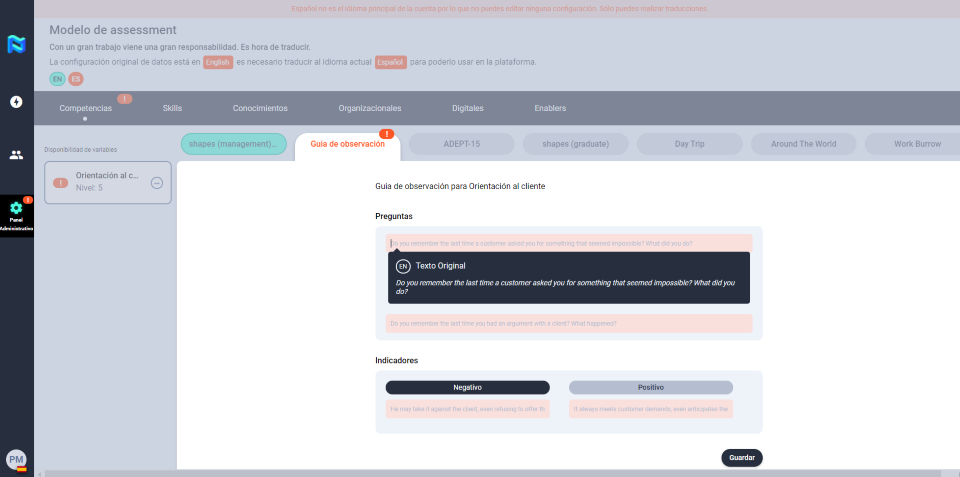This screenshot has height=477, width=960.
Task: Switch to the EN language badge
Action: (57, 79)
